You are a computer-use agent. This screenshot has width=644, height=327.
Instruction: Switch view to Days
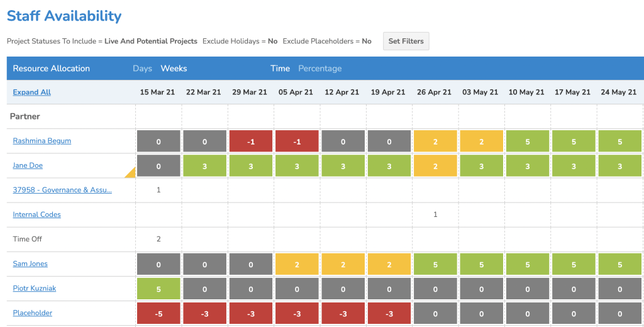142,69
